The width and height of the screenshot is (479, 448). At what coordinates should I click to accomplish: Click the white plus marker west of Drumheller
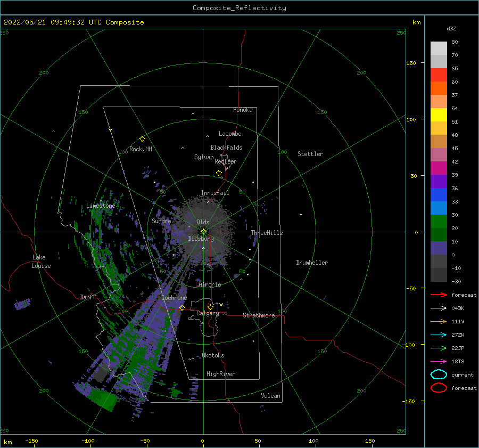301,214
